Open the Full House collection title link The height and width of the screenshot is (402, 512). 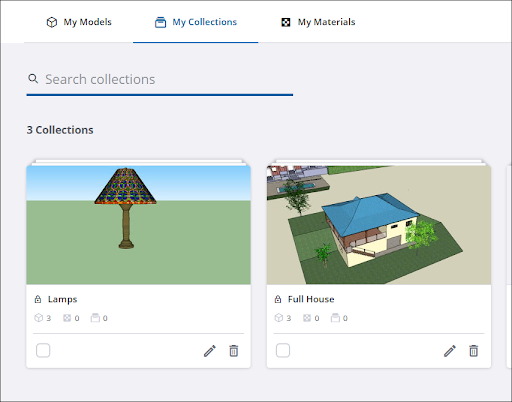[x=311, y=299]
